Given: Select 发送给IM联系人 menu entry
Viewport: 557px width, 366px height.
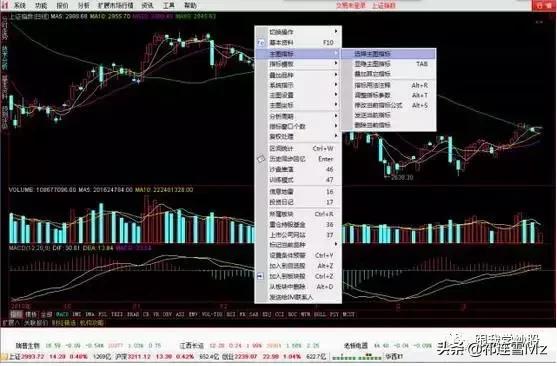Looking at the screenshot, I should point(298,297).
